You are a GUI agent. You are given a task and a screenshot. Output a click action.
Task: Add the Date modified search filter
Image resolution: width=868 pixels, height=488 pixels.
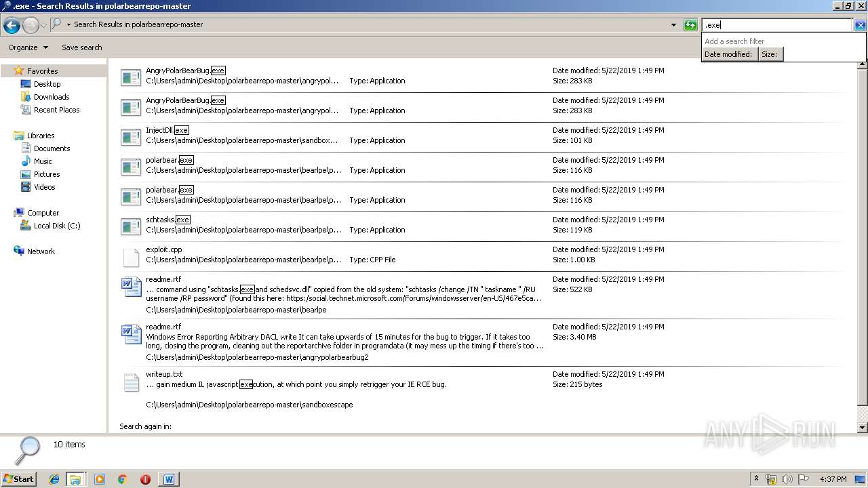click(728, 54)
